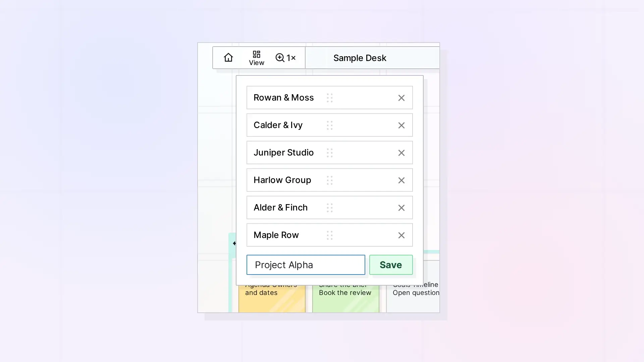Image resolution: width=644 pixels, height=362 pixels.
Task: Select the Maple Row label
Action: click(276, 235)
